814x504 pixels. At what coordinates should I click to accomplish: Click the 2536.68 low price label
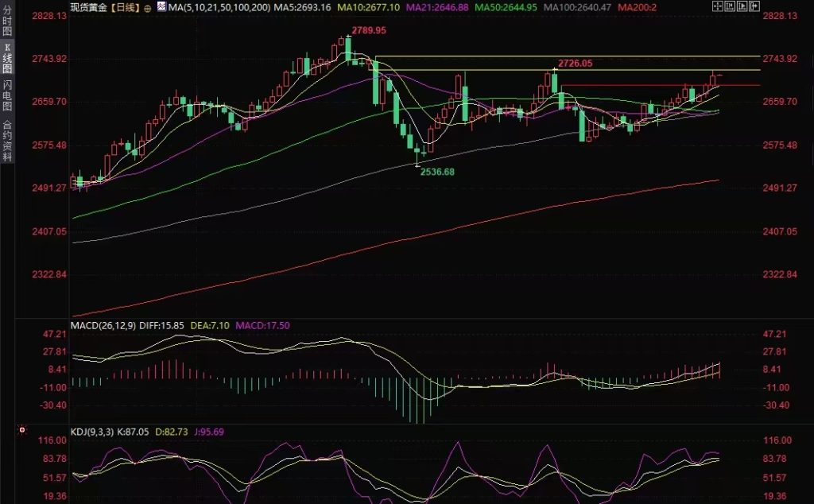437,172
